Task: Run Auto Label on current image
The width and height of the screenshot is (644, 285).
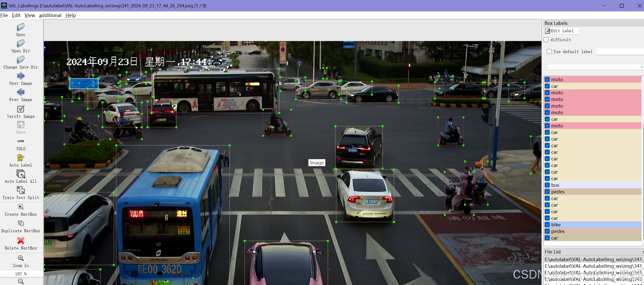Action: [21, 158]
